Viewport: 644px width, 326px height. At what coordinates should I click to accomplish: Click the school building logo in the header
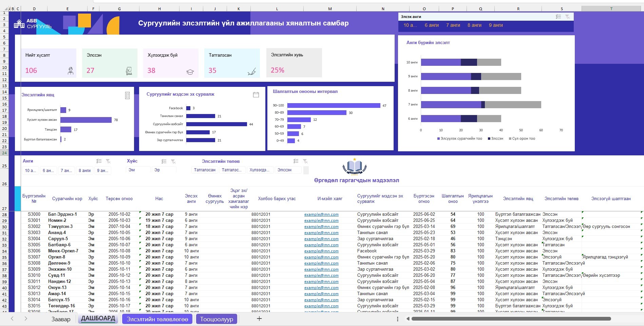19,24
